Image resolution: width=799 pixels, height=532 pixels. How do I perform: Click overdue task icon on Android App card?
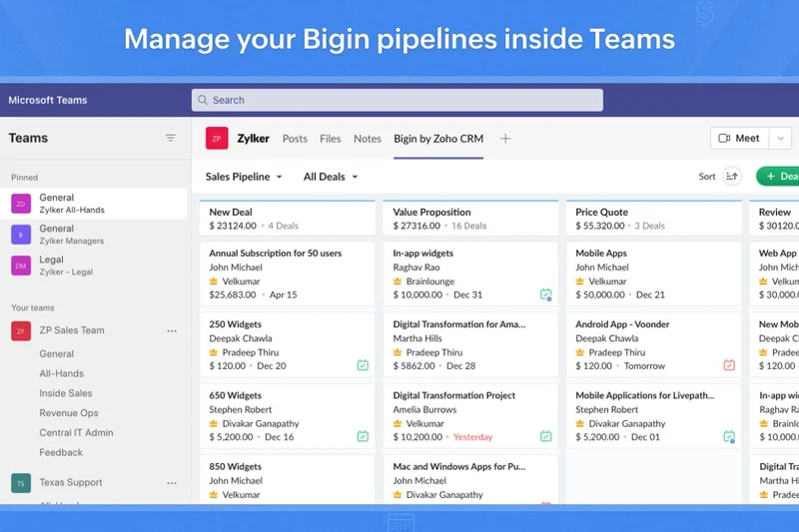click(729, 365)
